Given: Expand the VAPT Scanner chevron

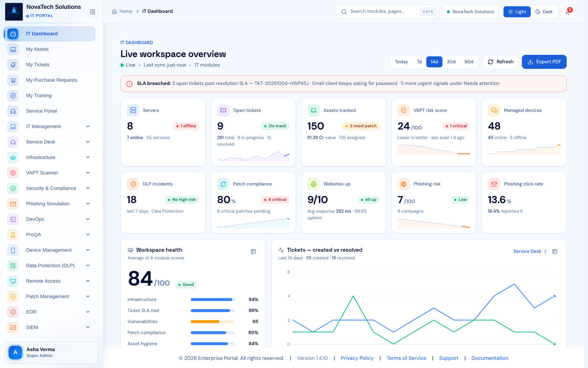Looking at the screenshot, I should click(88, 173).
